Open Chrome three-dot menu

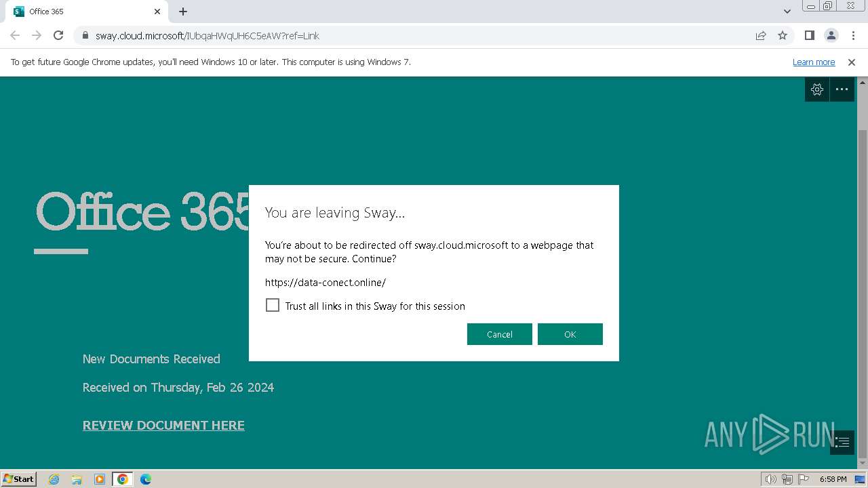coord(852,36)
